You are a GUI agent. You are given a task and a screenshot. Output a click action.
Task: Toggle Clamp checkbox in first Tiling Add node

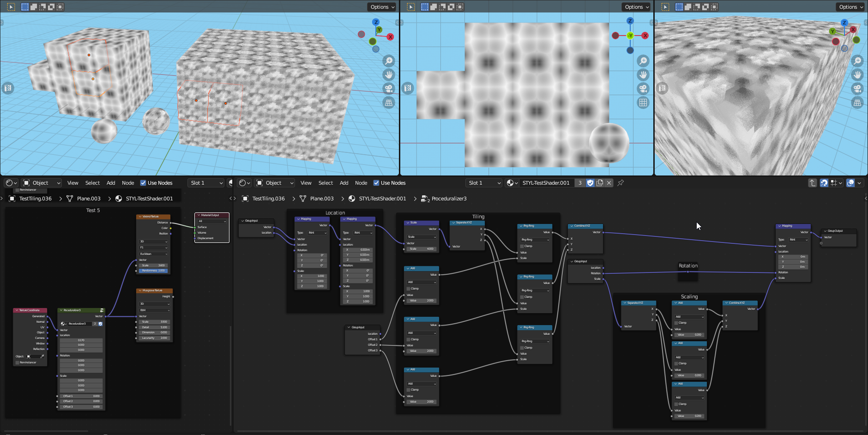pyautogui.click(x=408, y=289)
